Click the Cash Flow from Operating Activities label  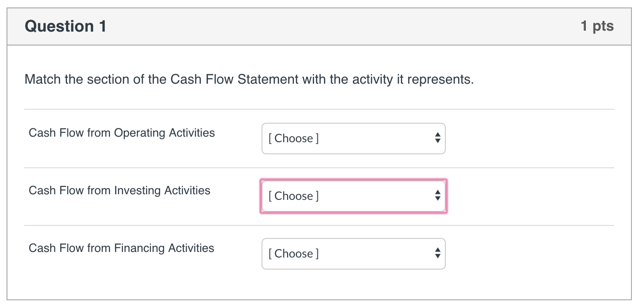122,133
